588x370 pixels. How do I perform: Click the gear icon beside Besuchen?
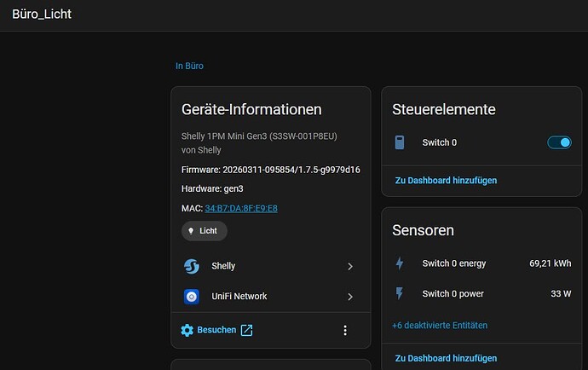(187, 330)
